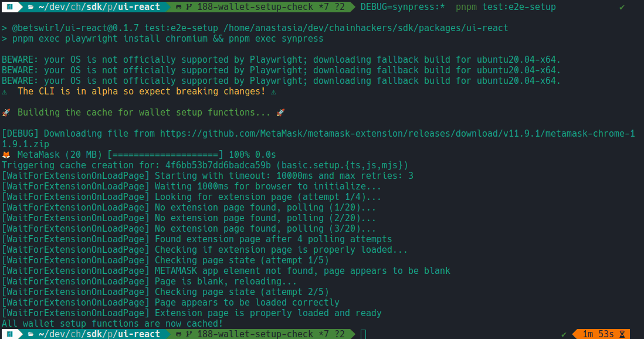644x339 pixels.
Task: Click "Looking for extension page (attempt 1/4)..." text
Action: point(268,197)
